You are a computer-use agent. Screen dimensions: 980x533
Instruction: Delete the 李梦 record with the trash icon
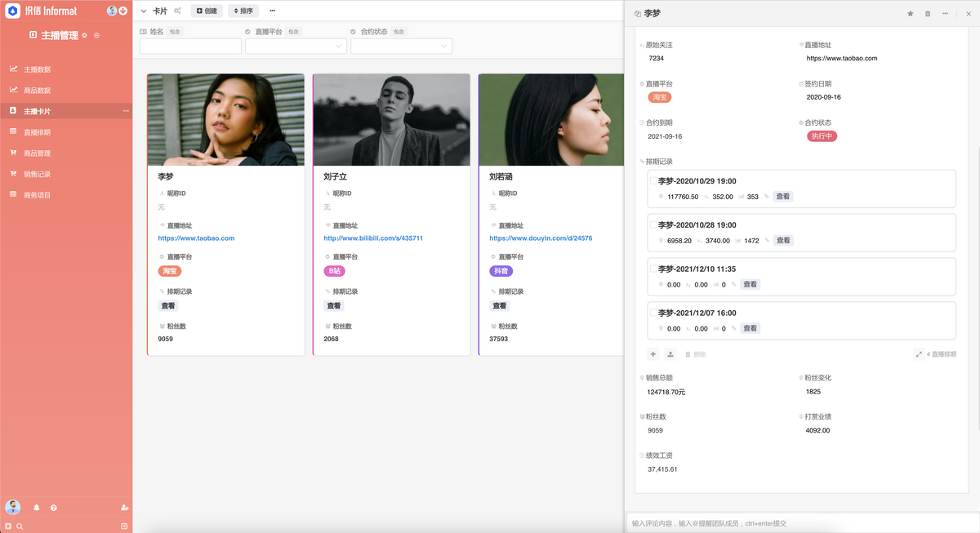(x=928, y=14)
